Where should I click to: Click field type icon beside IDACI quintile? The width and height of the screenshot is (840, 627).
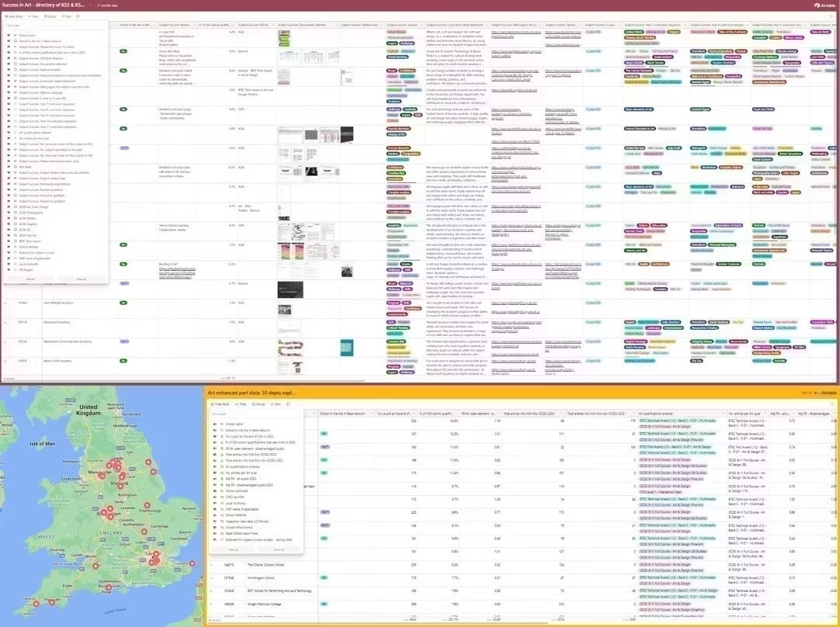point(221,497)
